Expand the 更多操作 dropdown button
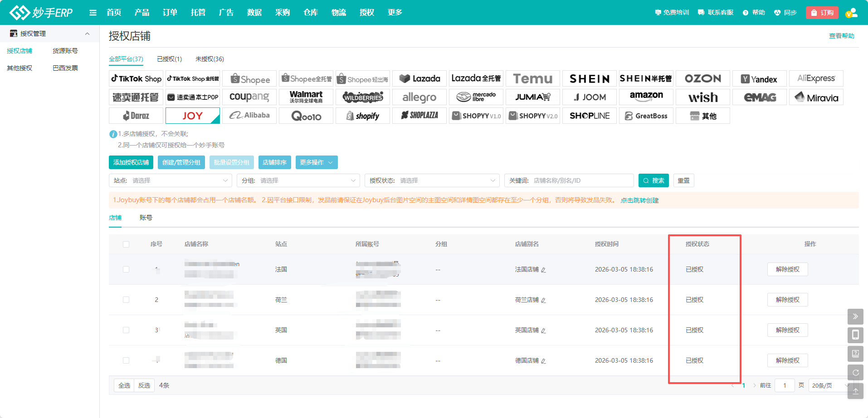This screenshot has width=868, height=418. pos(316,162)
